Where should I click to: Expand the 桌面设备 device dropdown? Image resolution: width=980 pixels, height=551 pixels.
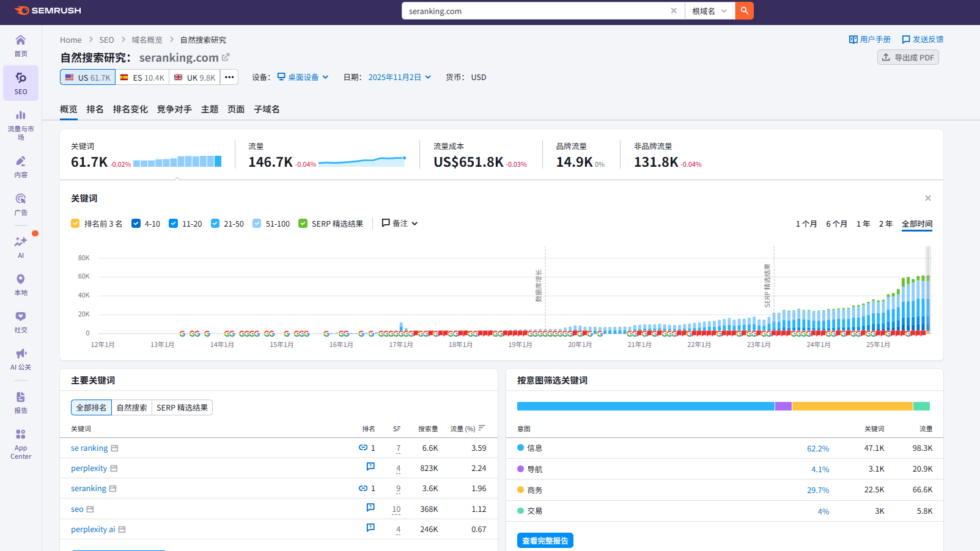coord(303,77)
